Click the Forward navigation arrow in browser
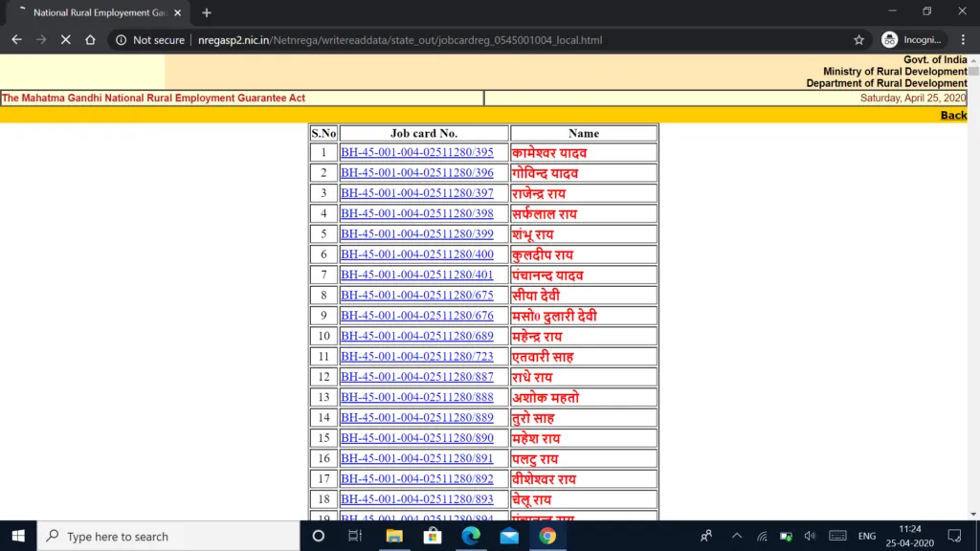Image resolution: width=980 pixels, height=551 pixels. (x=40, y=40)
